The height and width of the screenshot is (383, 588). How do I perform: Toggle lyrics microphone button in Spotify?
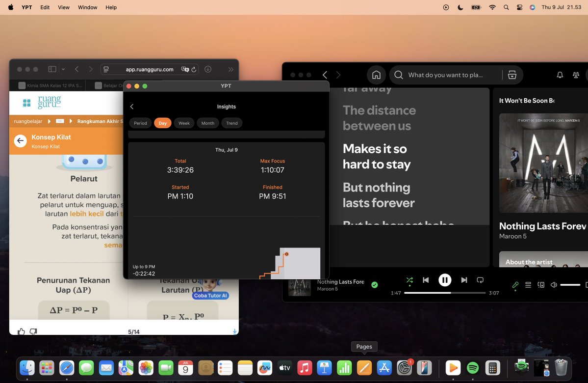click(515, 285)
